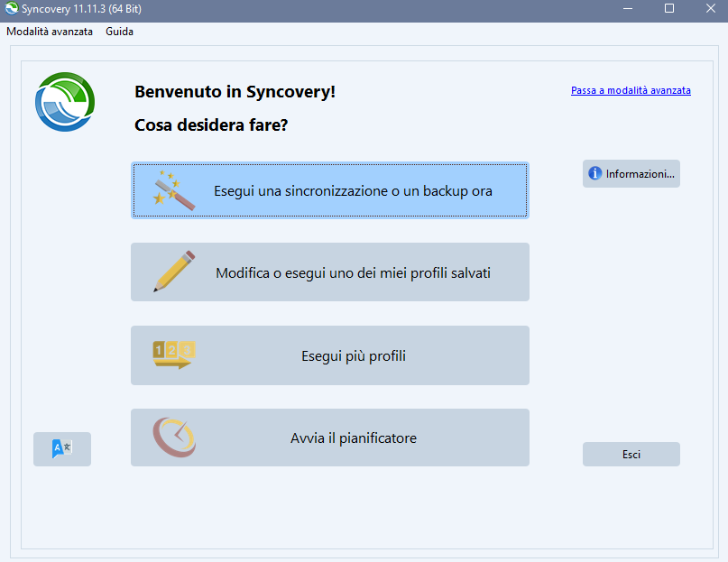
Task: Maximize the Syncovery window
Action: pyautogui.click(x=669, y=8)
